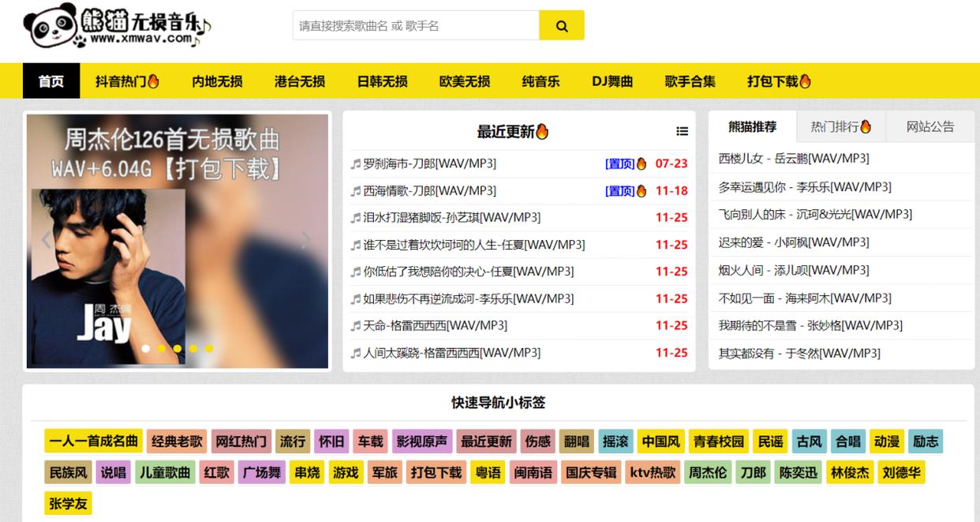Screen dimensions: 980x522
Task: Open the panda site logo
Action: pyautogui.click(x=118, y=26)
